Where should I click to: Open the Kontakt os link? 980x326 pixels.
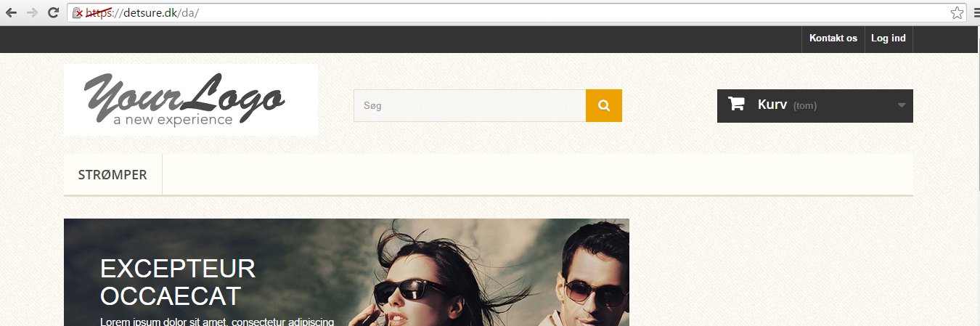[833, 38]
